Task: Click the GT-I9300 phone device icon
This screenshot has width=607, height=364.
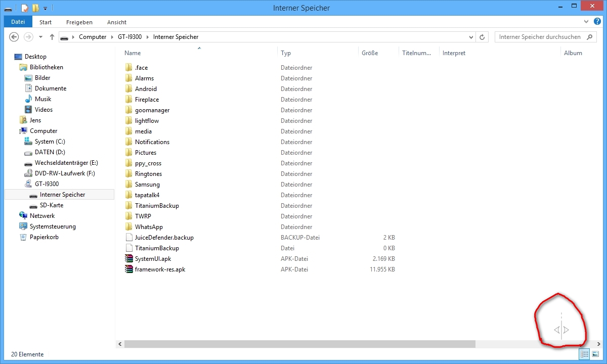Action: (28, 184)
